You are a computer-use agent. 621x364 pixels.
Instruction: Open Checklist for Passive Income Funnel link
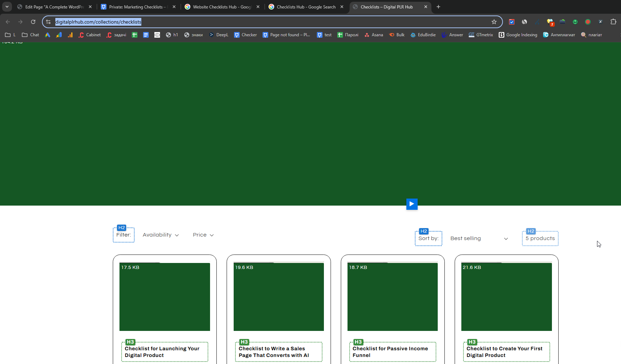pyautogui.click(x=390, y=352)
